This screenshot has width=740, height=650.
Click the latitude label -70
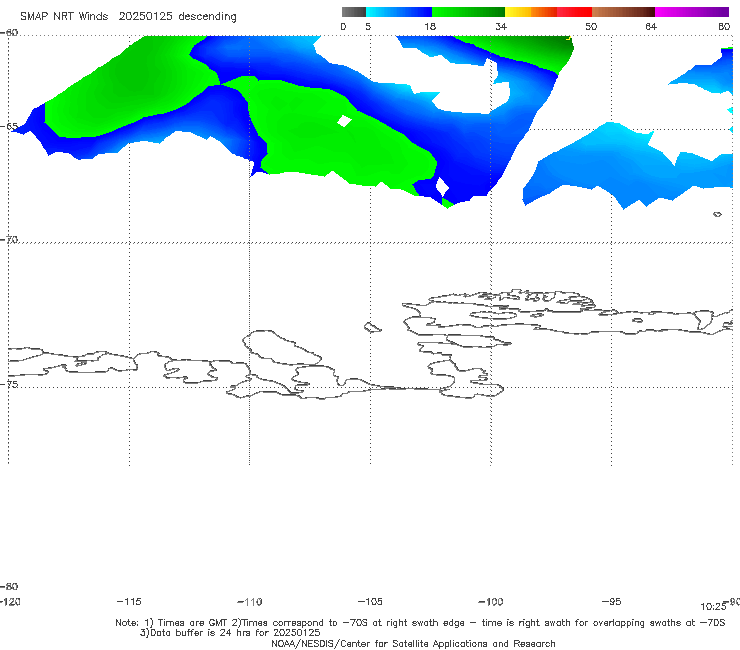point(9,240)
